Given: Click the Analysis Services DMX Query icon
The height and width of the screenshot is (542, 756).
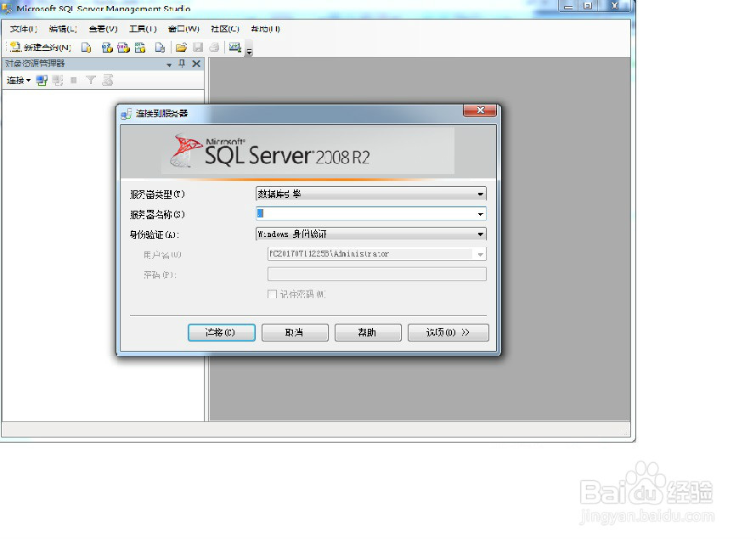Looking at the screenshot, I should [x=123, y=48].
